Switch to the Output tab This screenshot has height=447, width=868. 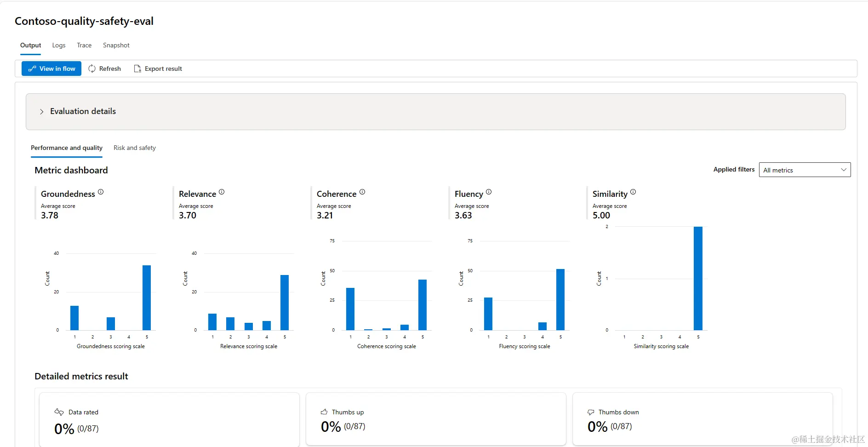30,45
